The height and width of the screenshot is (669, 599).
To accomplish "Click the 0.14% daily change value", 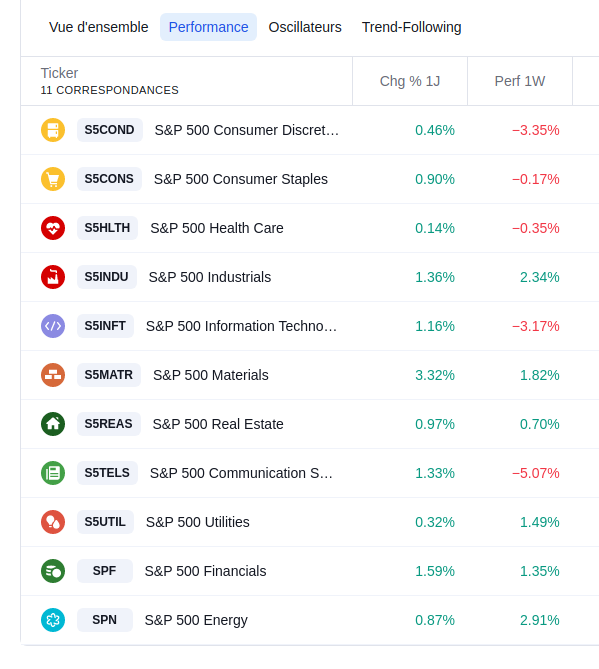I will tap(435, 229).
